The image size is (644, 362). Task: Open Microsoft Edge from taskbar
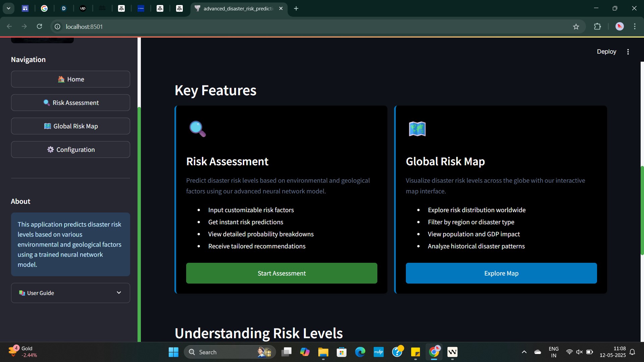(x=360, y=352)
